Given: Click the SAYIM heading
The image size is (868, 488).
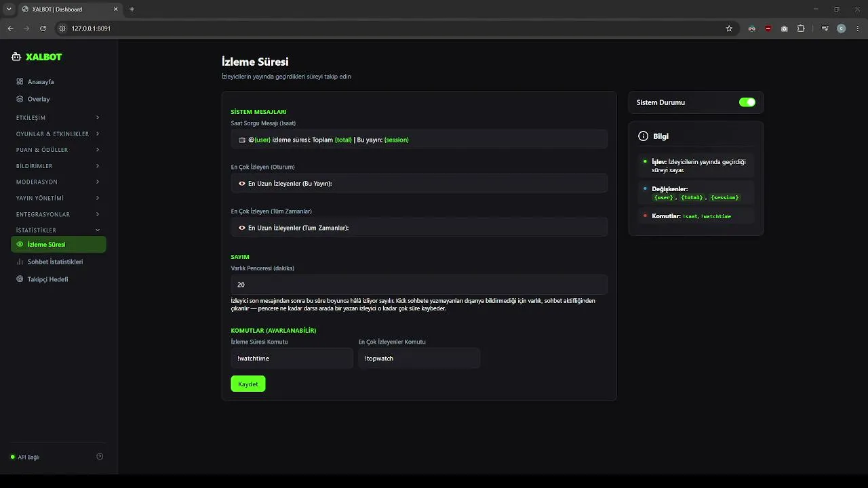Looking at the screenshot, I should (240, 257).
